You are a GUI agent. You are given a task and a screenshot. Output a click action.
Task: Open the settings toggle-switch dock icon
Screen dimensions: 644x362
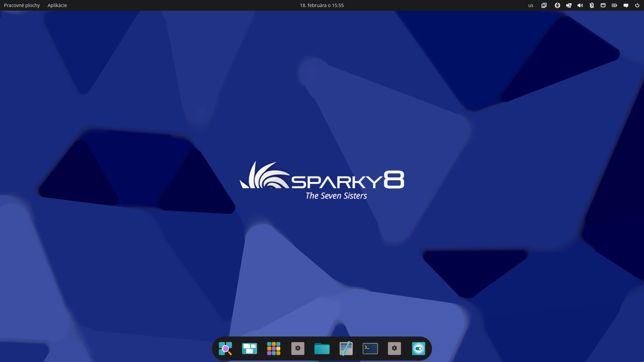419,349
